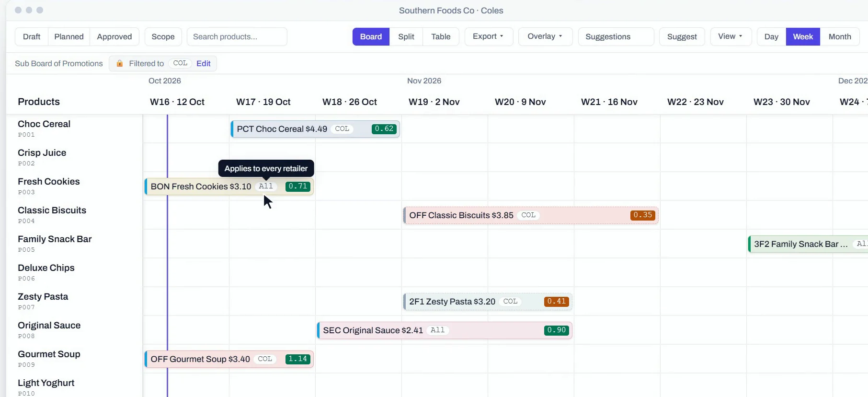Click the Products column header
868x397 pixels.
tap(39, 102)
